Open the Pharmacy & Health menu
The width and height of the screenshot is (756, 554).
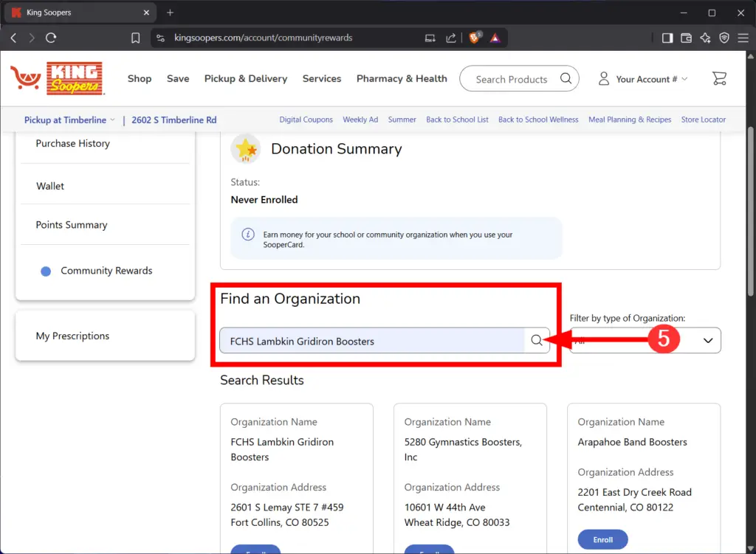402,78
